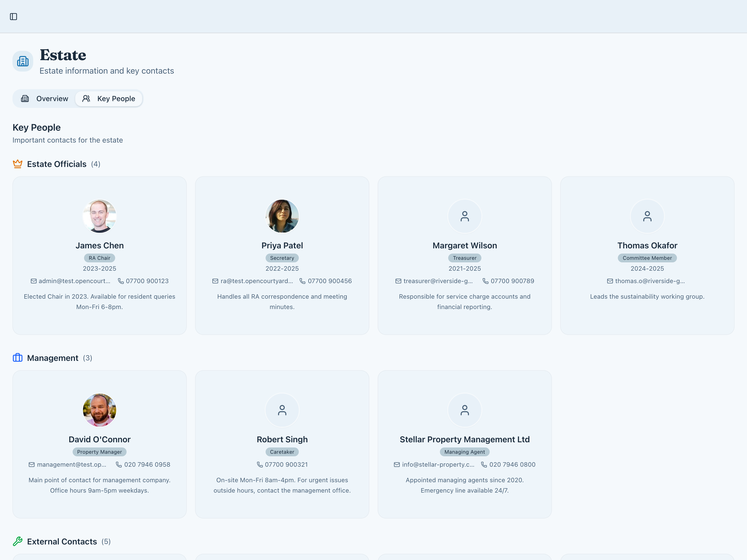Click the Treasurer role badge
Image resolution: width=747 pixels, height=560 pixels.
465,258
